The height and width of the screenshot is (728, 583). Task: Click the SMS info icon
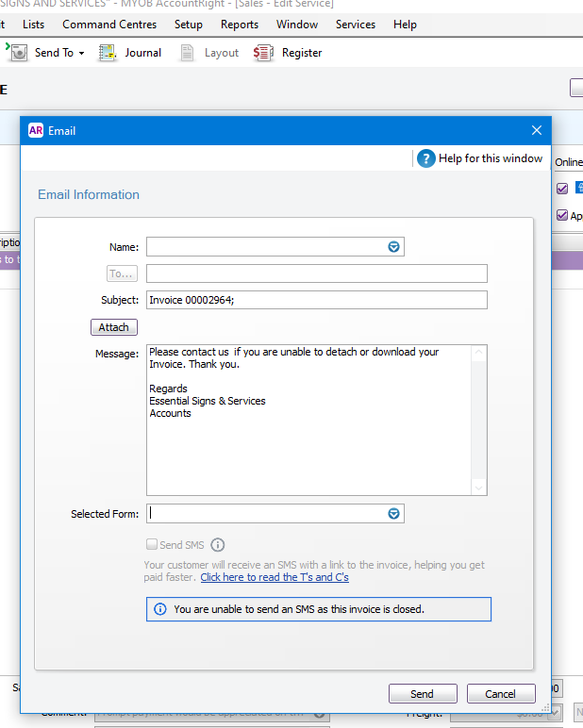click(x=218, y=545)
